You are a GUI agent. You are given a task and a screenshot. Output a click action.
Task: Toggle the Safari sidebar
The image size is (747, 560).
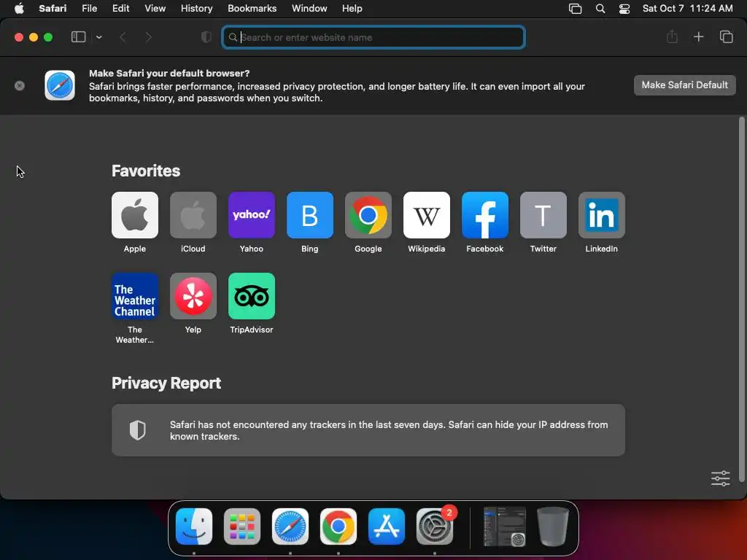tap(78, 37)
